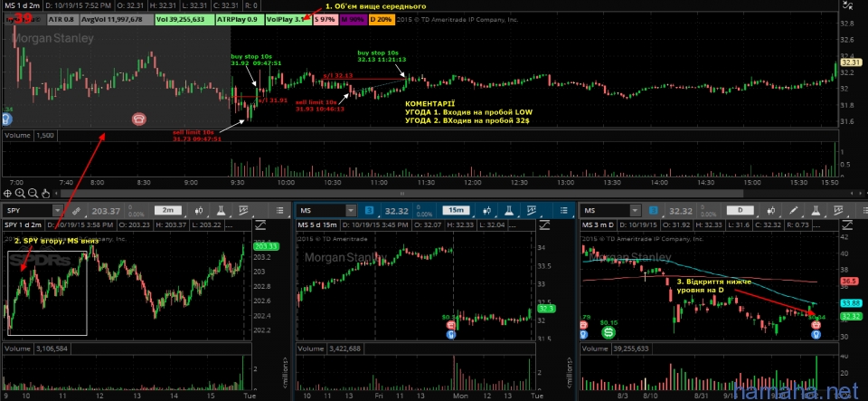
Task: Click the blue lightbulb icon on main chart
Action: click(x=7, y=119)
